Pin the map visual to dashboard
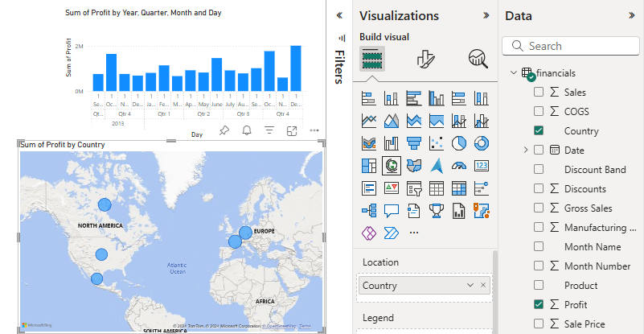Image resolution: width=644 pixels, height=334 pixels. click(224, 131)
